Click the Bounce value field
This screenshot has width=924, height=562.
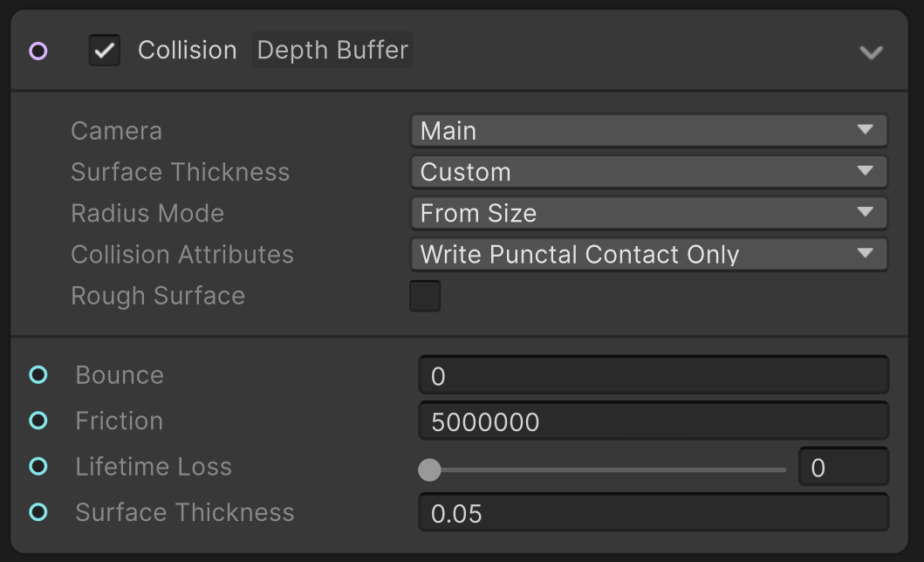click(653, 376)
